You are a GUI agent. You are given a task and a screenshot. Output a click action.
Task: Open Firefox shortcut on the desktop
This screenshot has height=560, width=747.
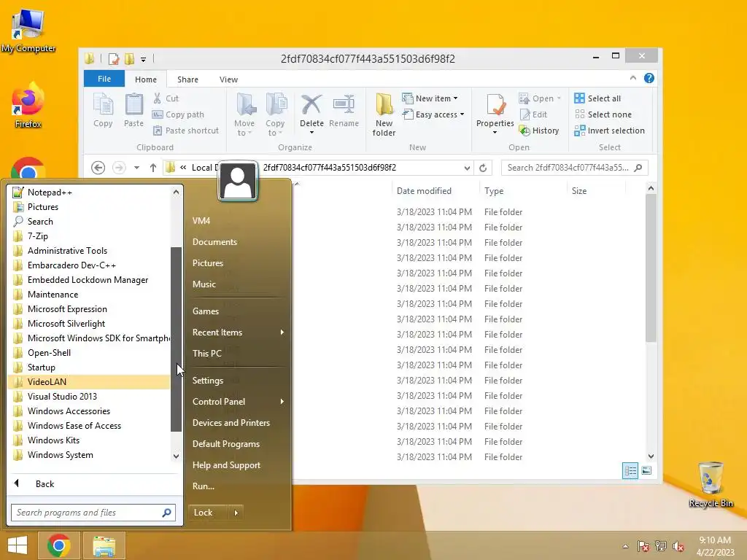click(x=28, y=106)
